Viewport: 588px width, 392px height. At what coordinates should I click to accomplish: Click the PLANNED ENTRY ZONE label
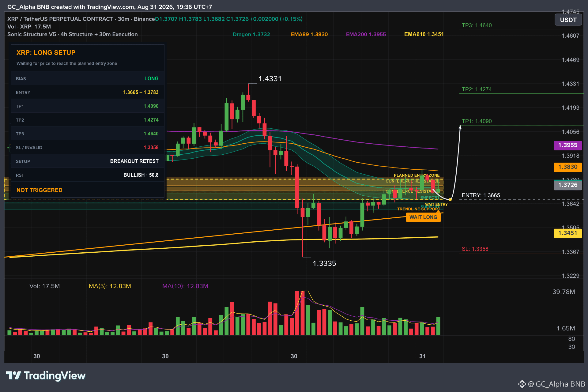click(417, 175)
